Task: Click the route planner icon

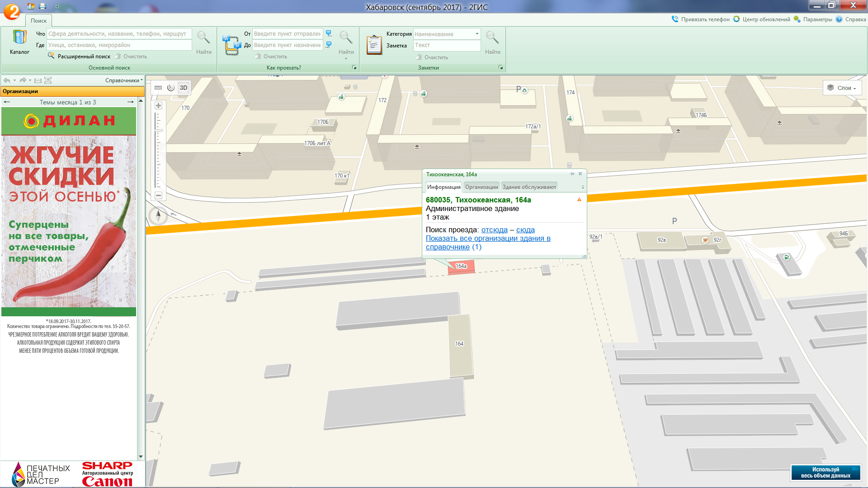Action: coord(231,45)
